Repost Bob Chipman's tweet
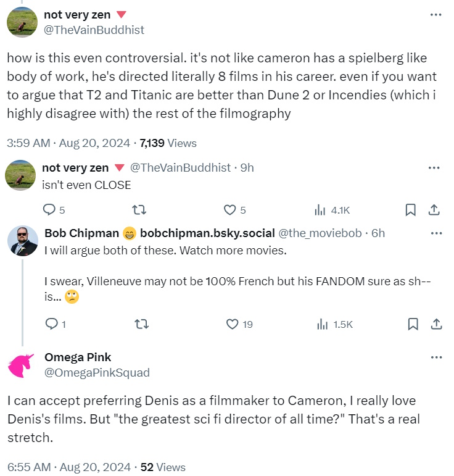The height and width of the screenshot is (476, 454). pos(141,324)
